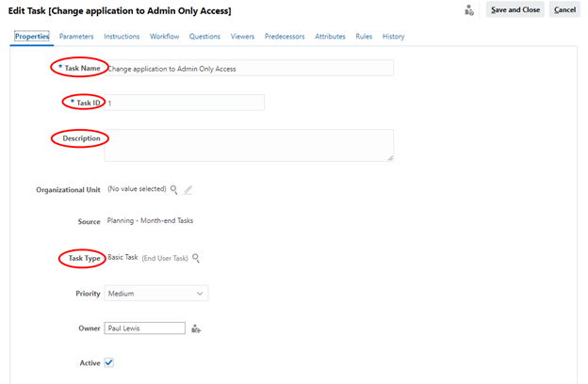Toggle the Active checkbox

(x=109, y=361)
